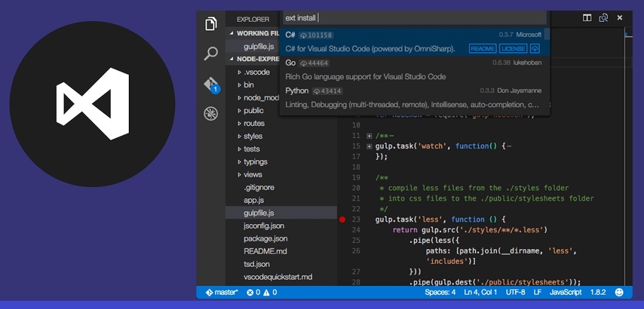Close the editor with the X icon
644x309 pixels.
click(x=620, y=18)
